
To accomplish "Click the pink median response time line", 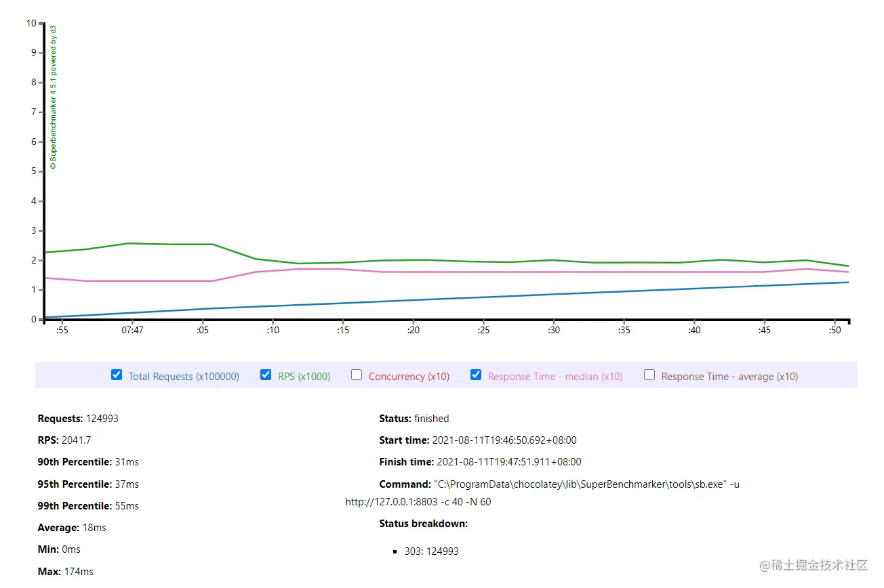I will click(447, 272).
